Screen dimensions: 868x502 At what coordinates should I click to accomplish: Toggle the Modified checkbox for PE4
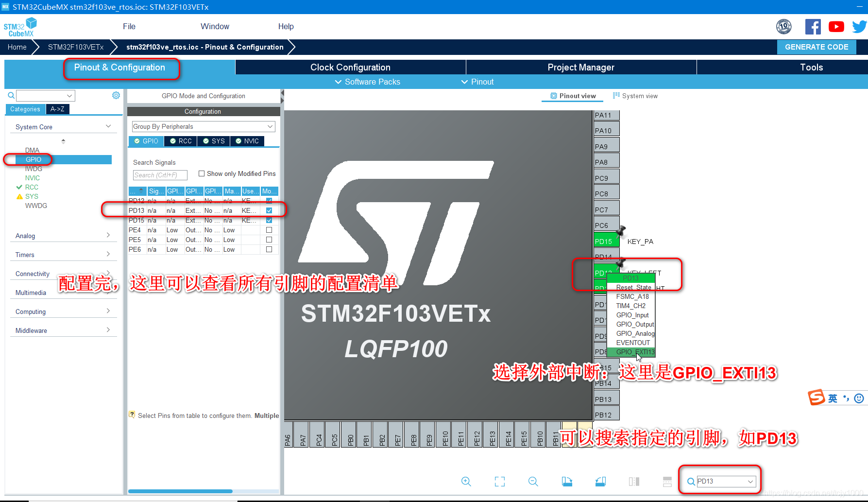pyautogui.click(x=269, y=230)
